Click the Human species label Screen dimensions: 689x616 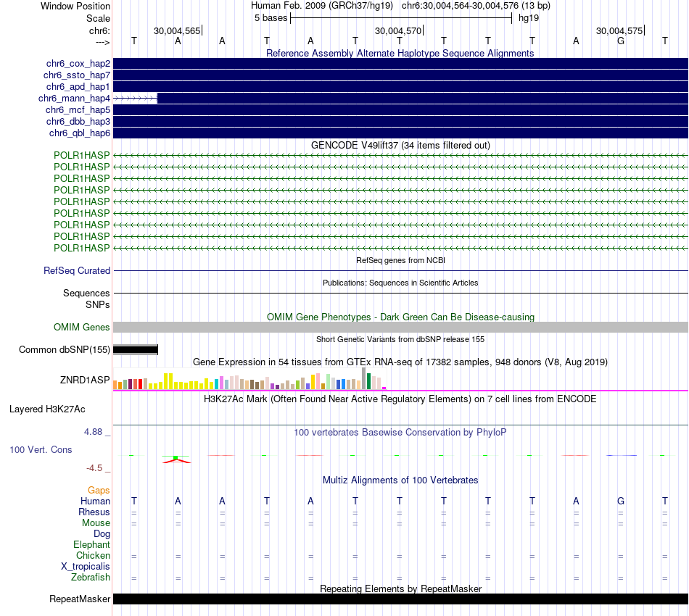click(x=95, y=501)
